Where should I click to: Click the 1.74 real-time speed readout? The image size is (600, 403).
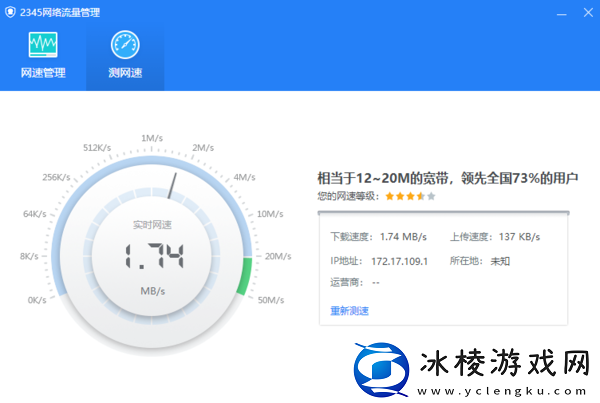coord(155,255)
